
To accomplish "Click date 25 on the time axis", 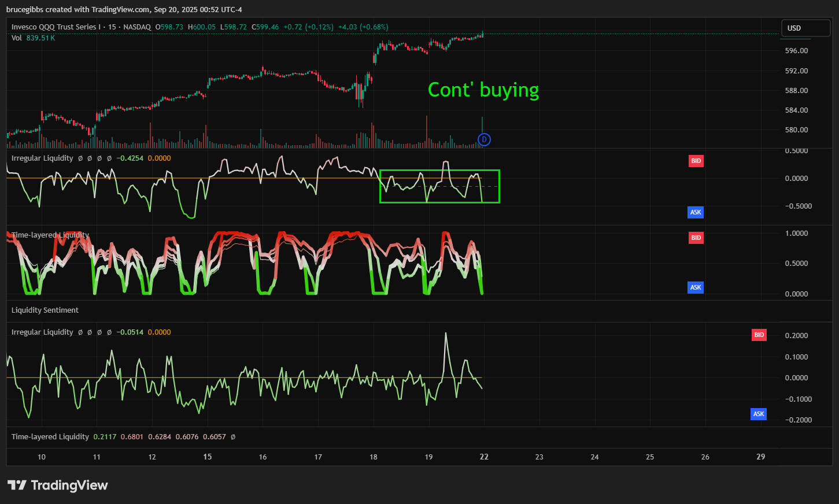I will point(650,457).
